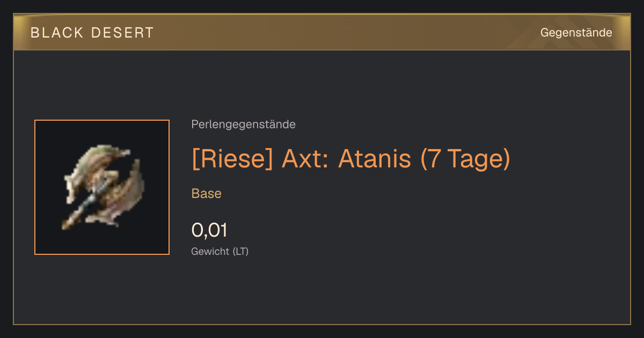
Task: Select the (LT) unit text under weight
Action: pos(240,251)
